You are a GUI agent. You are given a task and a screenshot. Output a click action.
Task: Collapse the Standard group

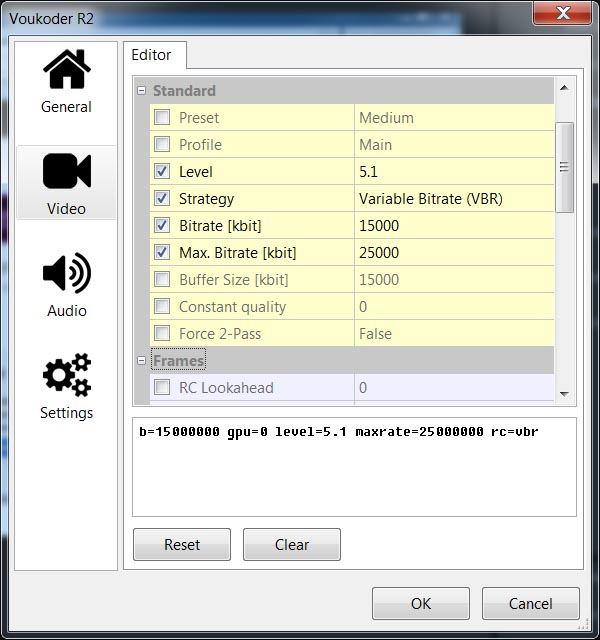pyautogui.click(x=141, y=91)
